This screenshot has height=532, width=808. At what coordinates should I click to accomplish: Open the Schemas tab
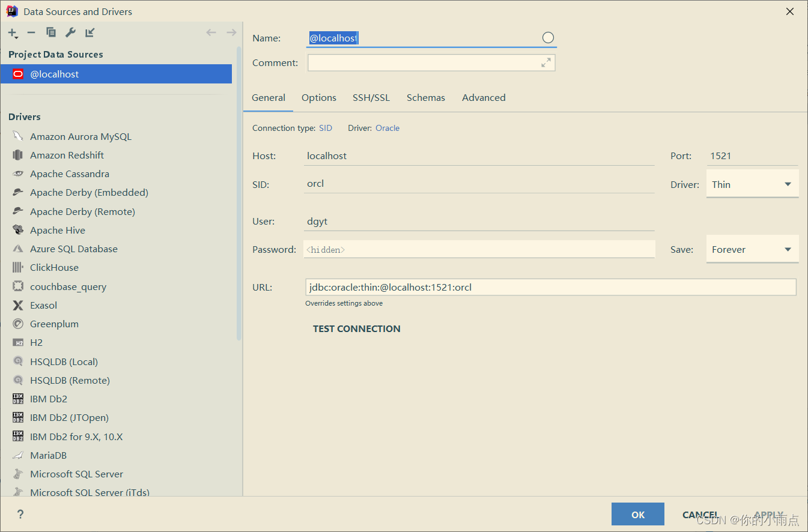pyautogui.click(x=426, y=97)
